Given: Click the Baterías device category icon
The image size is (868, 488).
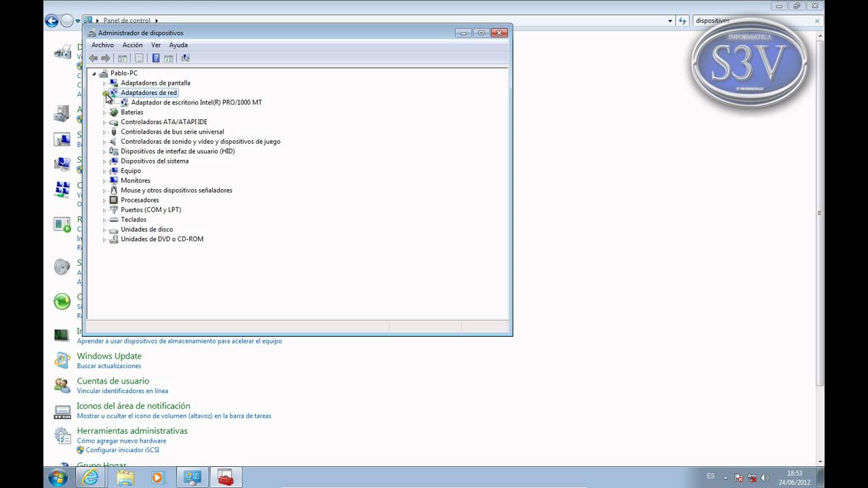Looking at the screenshot, I should (114, 113).
